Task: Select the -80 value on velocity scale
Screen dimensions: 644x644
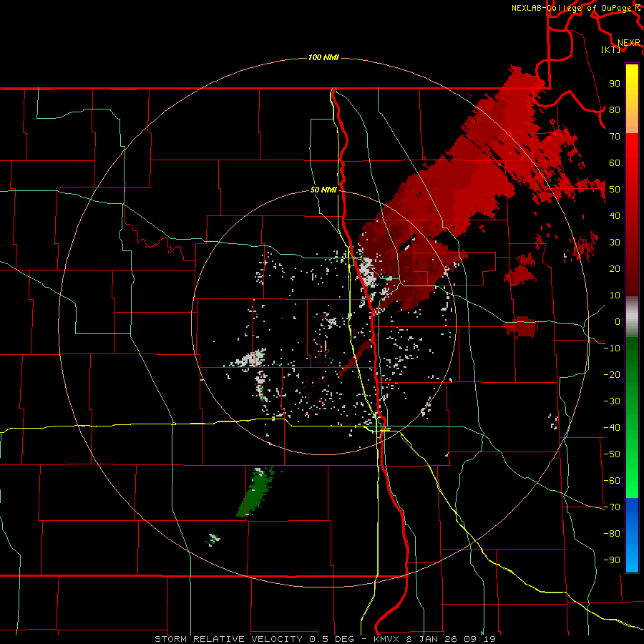Action: coord(612,534)
